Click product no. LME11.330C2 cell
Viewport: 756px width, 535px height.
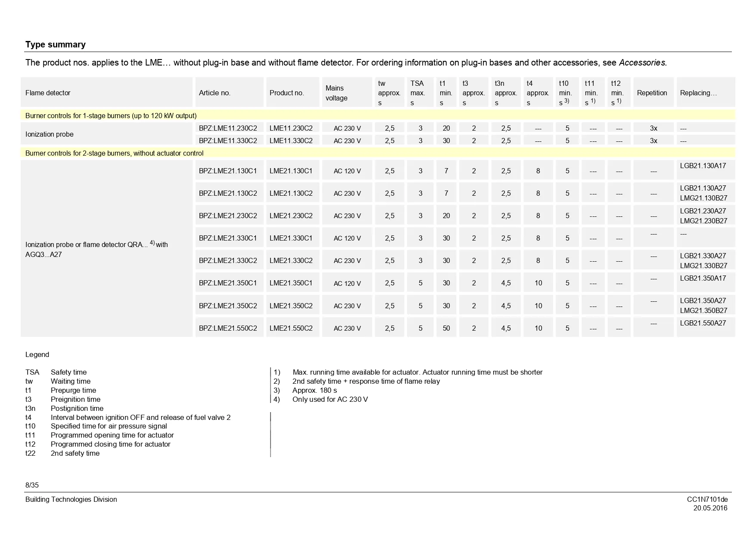[291, 141]
